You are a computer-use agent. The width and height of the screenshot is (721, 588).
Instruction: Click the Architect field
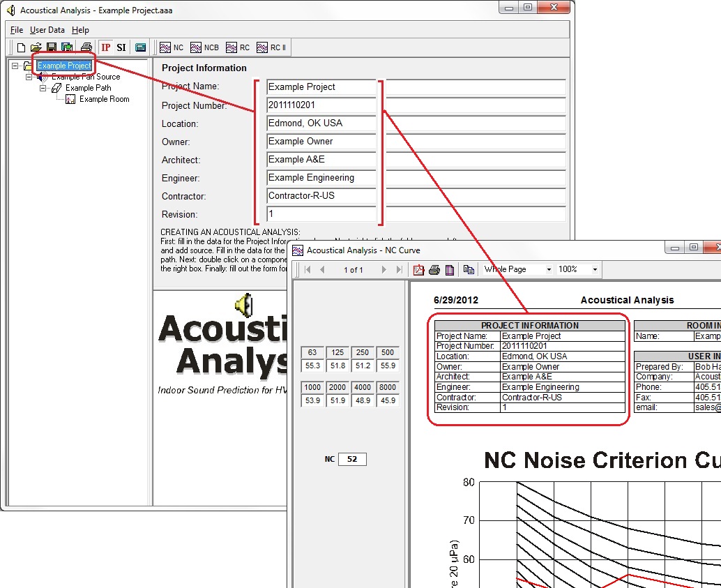point(416,160)
